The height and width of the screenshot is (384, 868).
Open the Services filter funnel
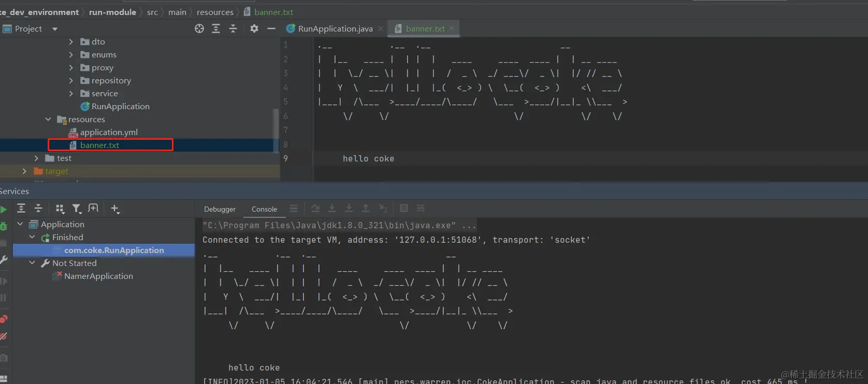[x=77, y=209]
